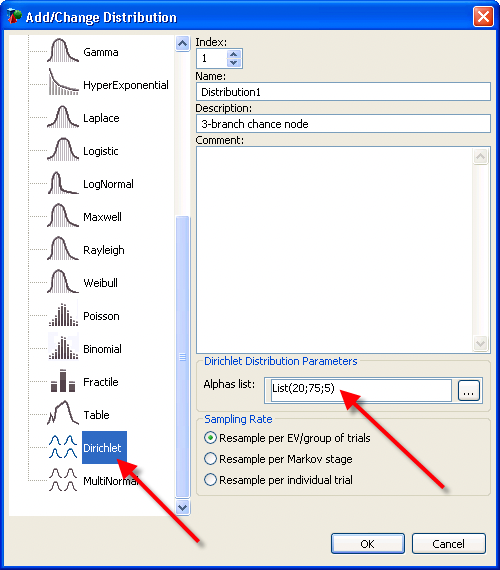
Task: Click into the Name text field
Action: 343,92
